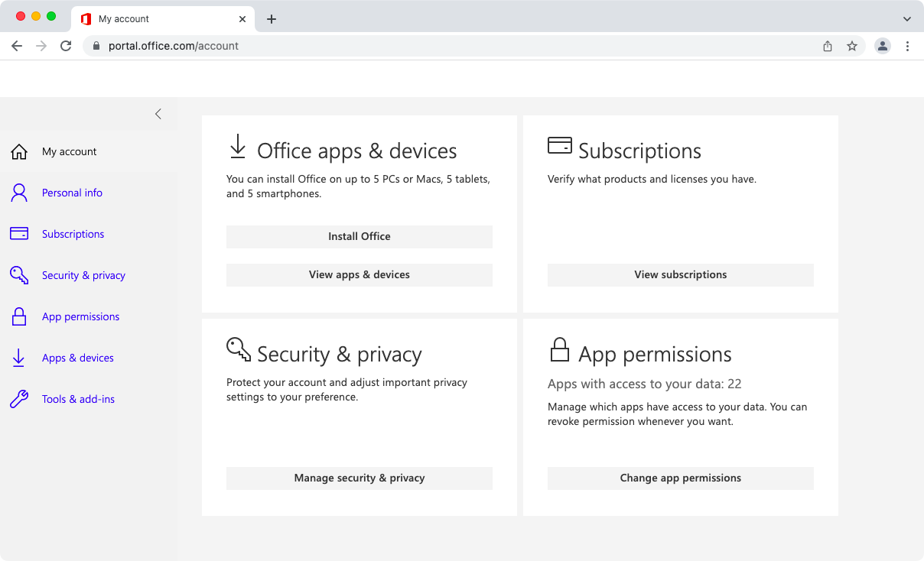Viewport: 924px width, 561px height.
Task: Click the site padlock in address bar
Action: click(x=96, y=46)
